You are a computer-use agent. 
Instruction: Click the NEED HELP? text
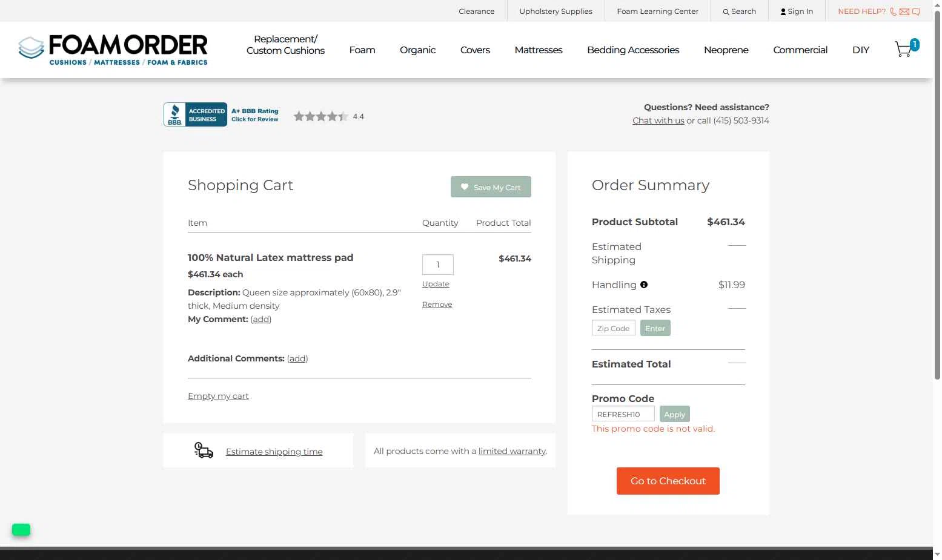click(861, 12)
